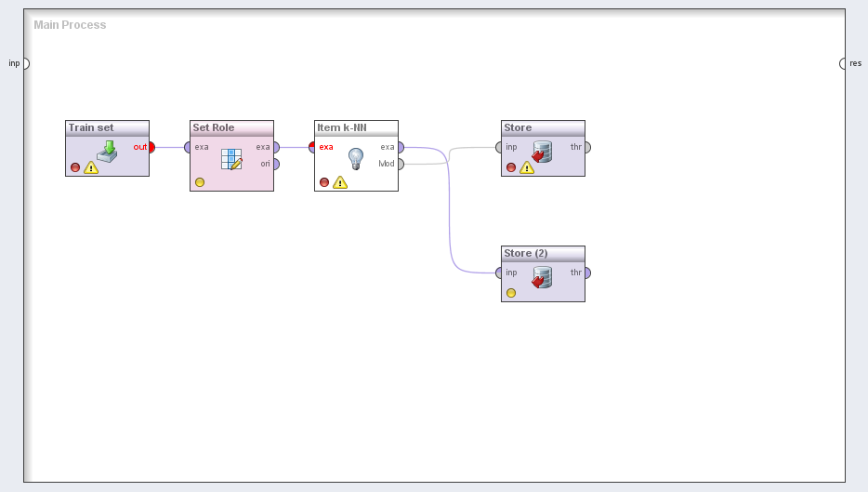Click the warning triangle on Train set

pyautogui.click(x=91, y=168)
